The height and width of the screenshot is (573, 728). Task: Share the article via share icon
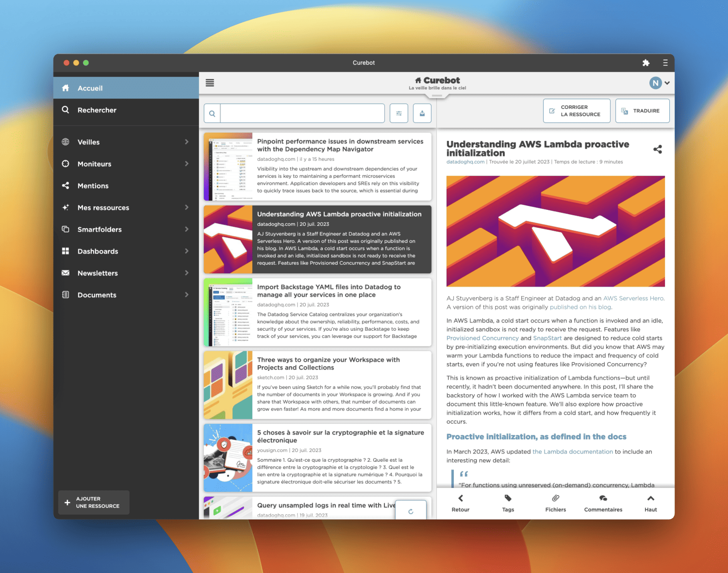point(657,149)
